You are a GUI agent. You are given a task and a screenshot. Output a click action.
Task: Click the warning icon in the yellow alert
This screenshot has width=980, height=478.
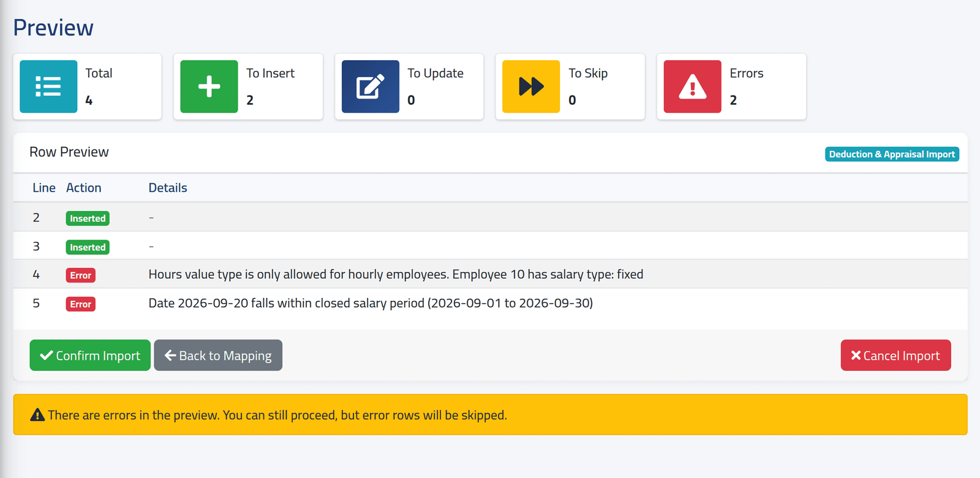point(37,415)
